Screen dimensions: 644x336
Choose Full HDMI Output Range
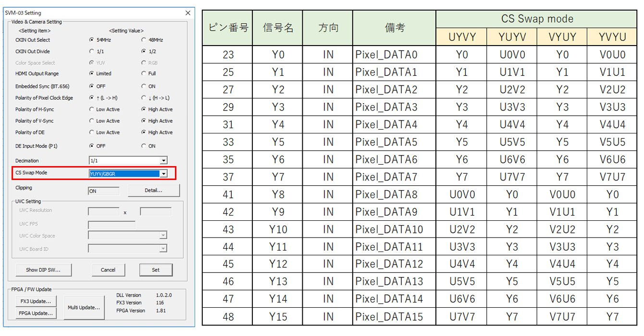click(144, 74)
